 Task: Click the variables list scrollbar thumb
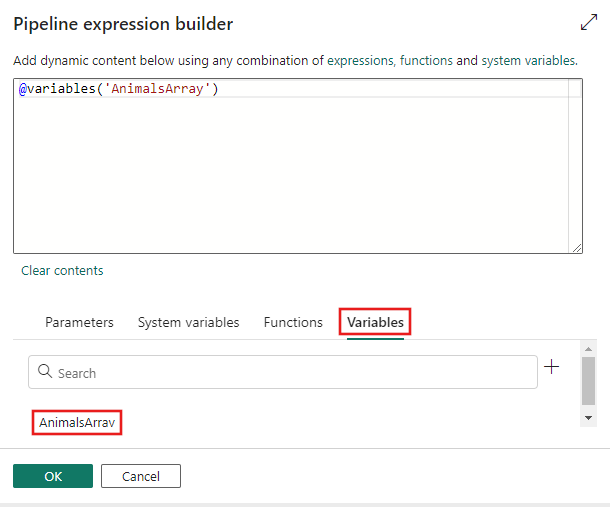pos(588,381)
